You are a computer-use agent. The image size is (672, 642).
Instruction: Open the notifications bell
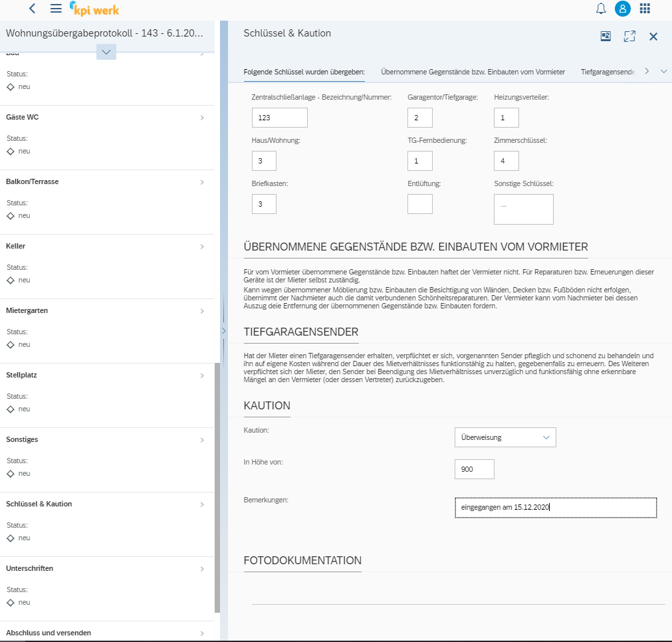pos(601,9)
